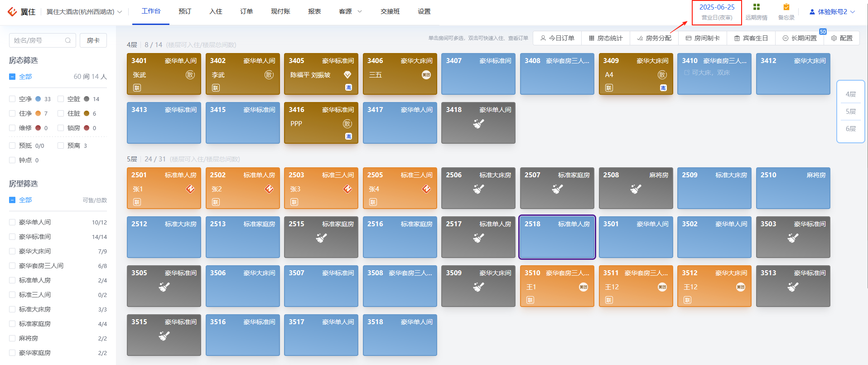Click the diamond VIP icon on room 3405
The image size is (868, 365).
tap(347, 75)
